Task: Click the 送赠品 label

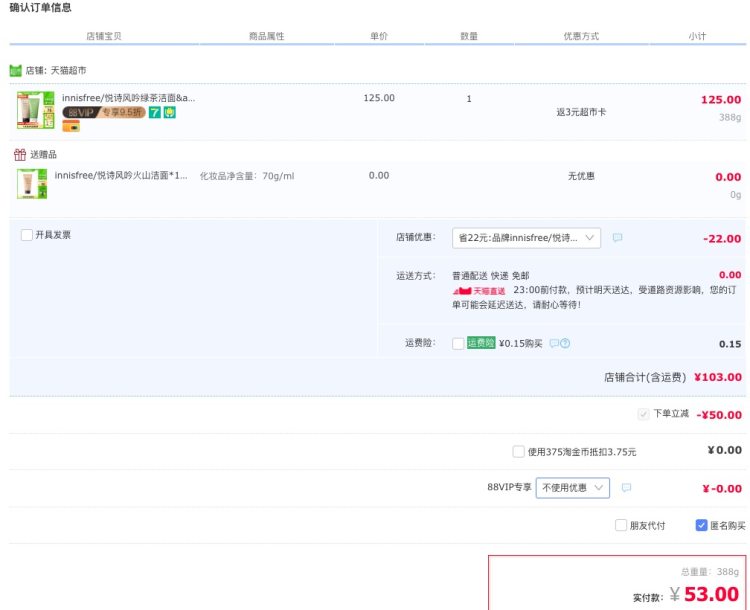Action: pos(43,155)
